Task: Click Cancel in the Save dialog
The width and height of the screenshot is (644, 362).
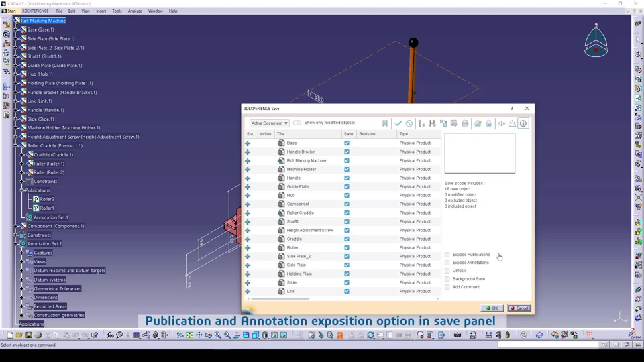Action: tap(519, 308)
